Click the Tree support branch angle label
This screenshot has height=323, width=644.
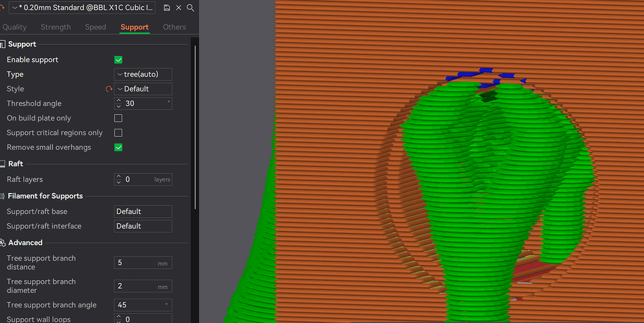pyautogui.click(x=52, y=305)
